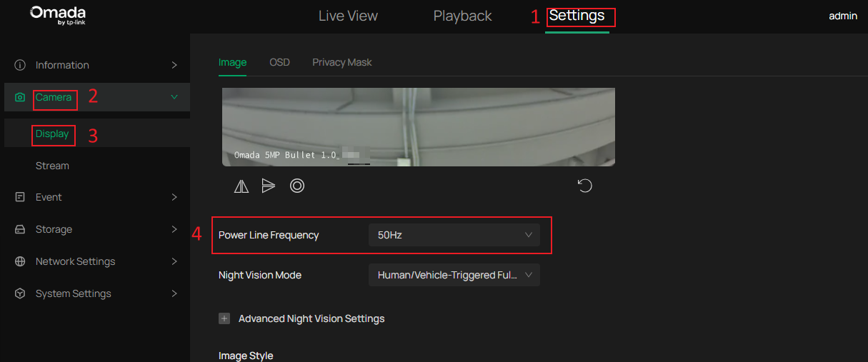The image size is (868, 362).
Task: Expand Advanced Night Vision Settings plus icon
Action: tap(224, 318)
